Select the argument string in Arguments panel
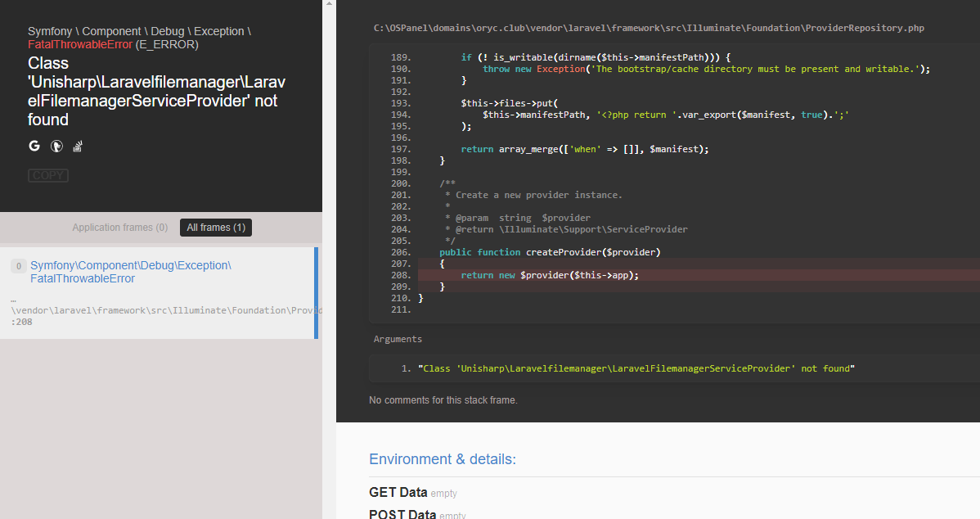 638,368
